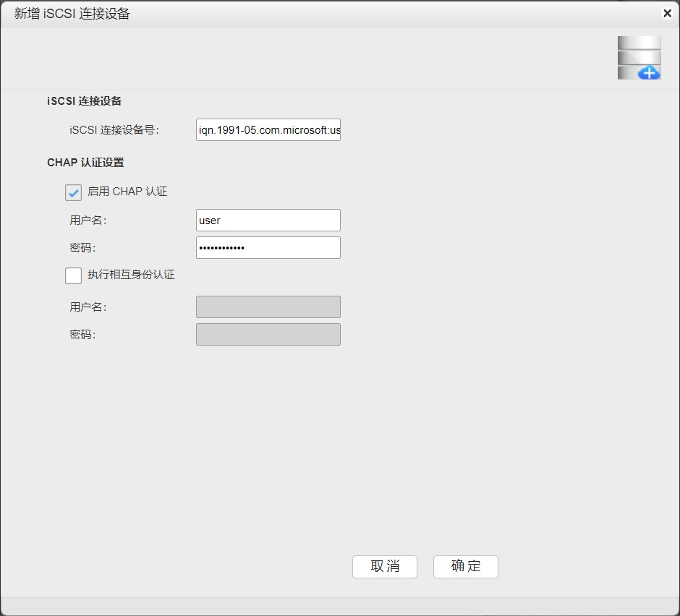The height and width of the screenshot is (616, 680).
Task: Click the 密码 label under 启用 CHAP 认证
Action: click(x=83, y=248)
